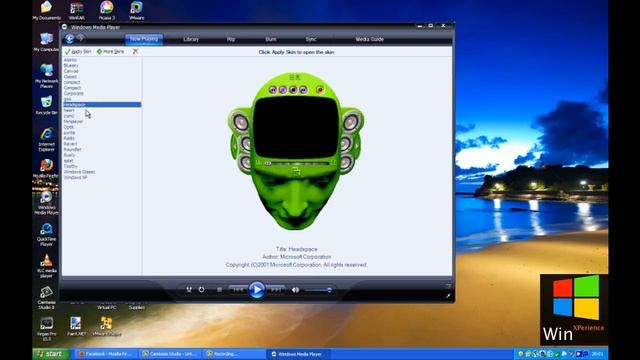640x360 pixels.
Task: Launch VMware Player desktop shortcut
Action: 107,327
